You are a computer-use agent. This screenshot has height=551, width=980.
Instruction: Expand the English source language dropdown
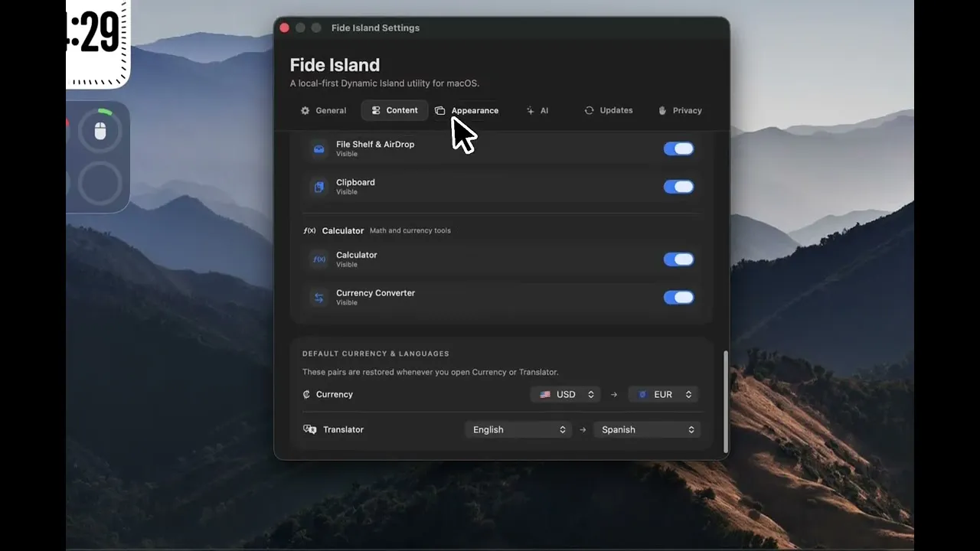pyautogui.click(x=518, y=429)
